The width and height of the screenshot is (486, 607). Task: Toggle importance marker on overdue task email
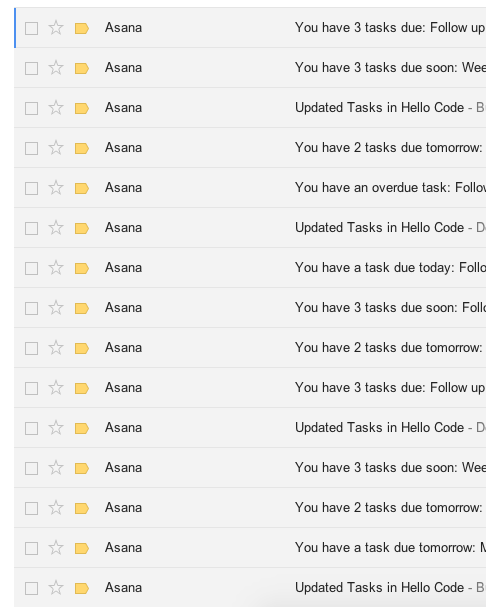tap(82, 189)
